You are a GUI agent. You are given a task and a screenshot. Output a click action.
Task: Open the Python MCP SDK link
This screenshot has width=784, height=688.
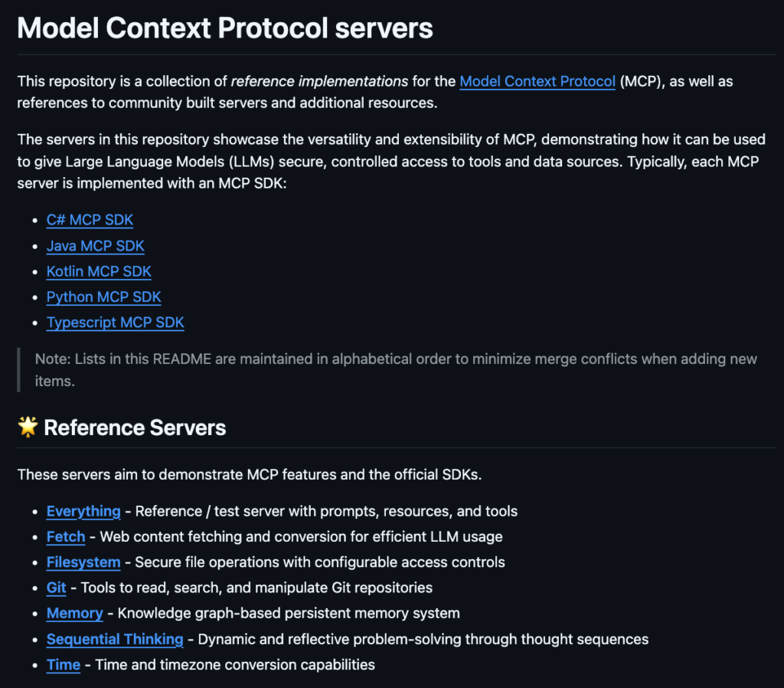coord(104,297)
